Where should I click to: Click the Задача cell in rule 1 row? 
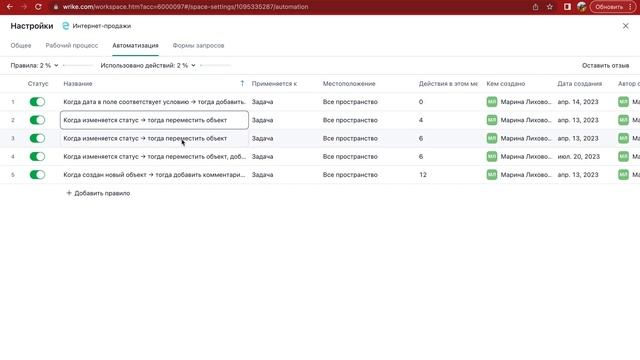[262, 102]
